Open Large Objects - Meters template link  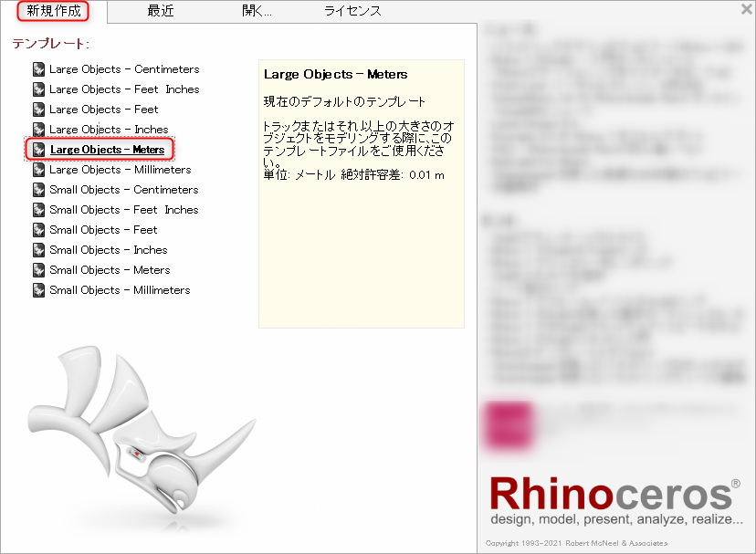click(108, 150)
